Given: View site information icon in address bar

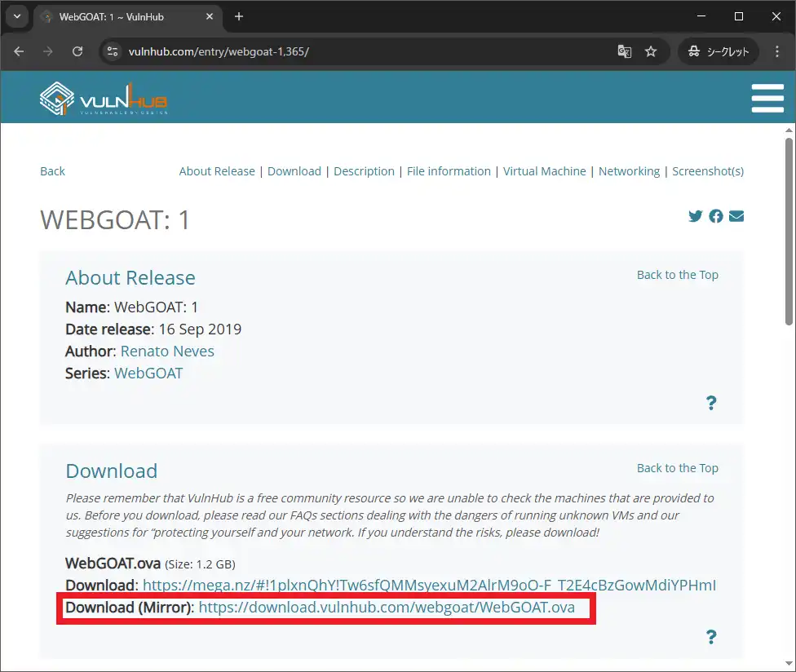Looking at the screenshot, I should pos(113,51).
